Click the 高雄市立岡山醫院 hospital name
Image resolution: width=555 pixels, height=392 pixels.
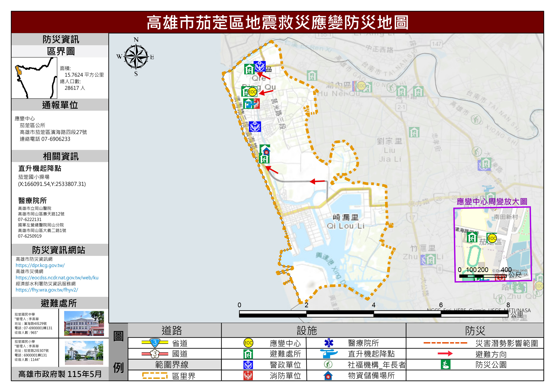[x=34, y=208]
